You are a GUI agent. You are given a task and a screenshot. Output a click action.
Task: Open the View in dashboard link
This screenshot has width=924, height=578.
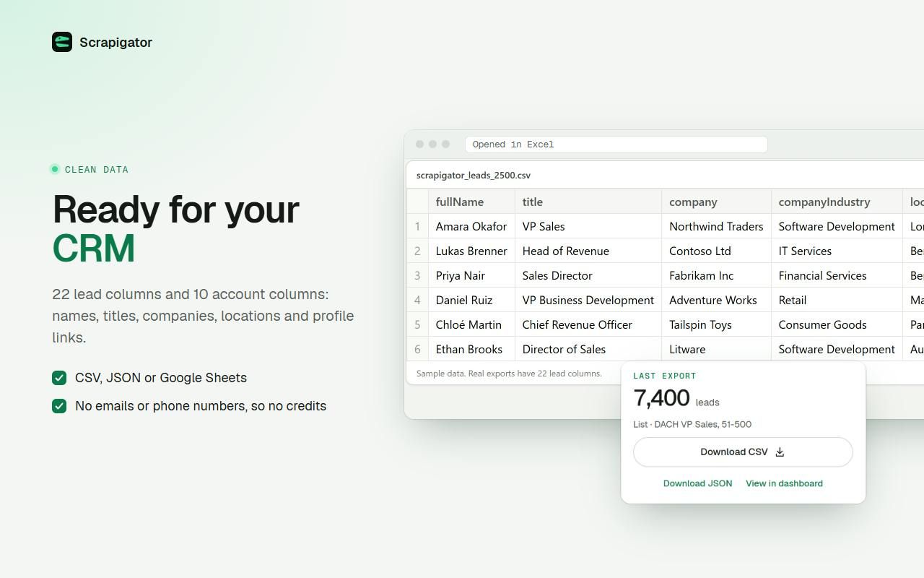[x=784, y=483]
